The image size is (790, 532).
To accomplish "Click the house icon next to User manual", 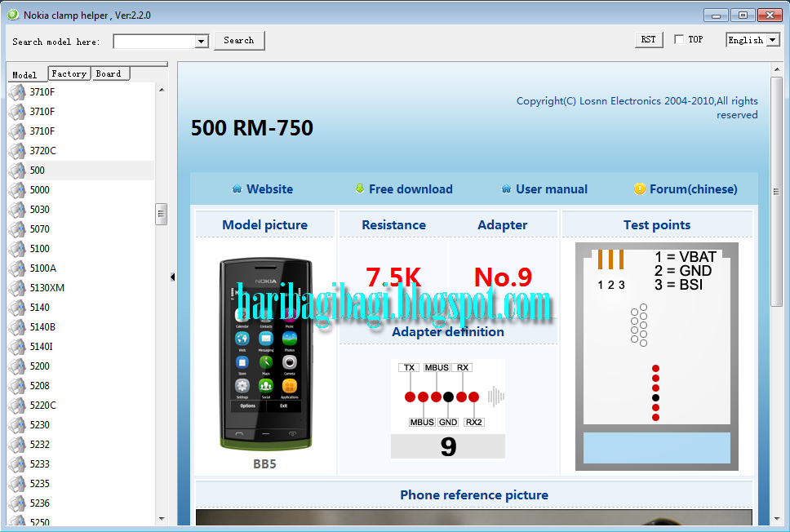I will click(506, 189).
